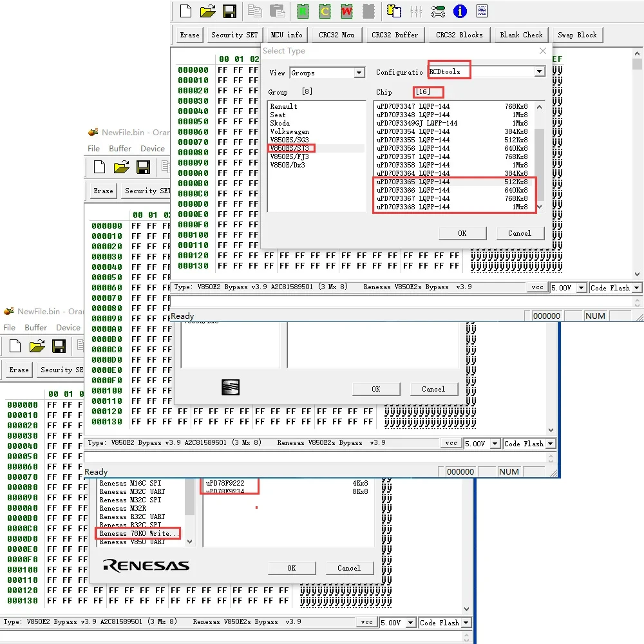644x644 pixels.
Task: Select V850E/Dx3 in the Group list
Action: coord(287,165)
